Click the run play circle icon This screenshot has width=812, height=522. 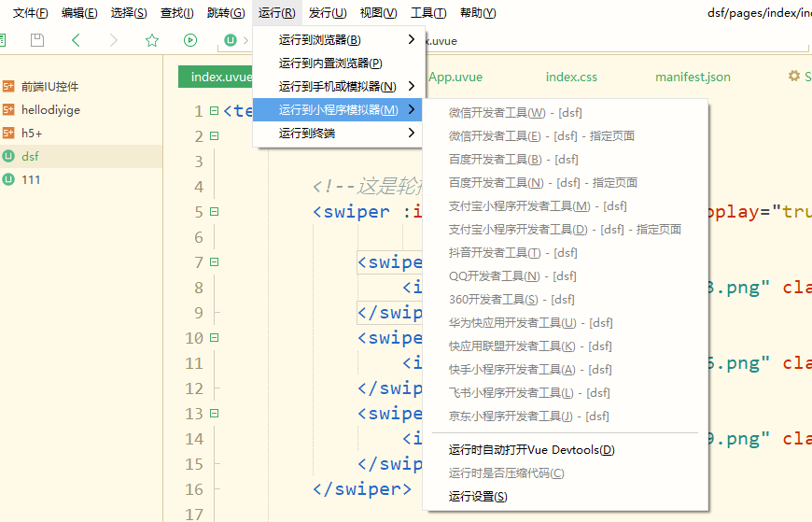[x=190, y=40]
